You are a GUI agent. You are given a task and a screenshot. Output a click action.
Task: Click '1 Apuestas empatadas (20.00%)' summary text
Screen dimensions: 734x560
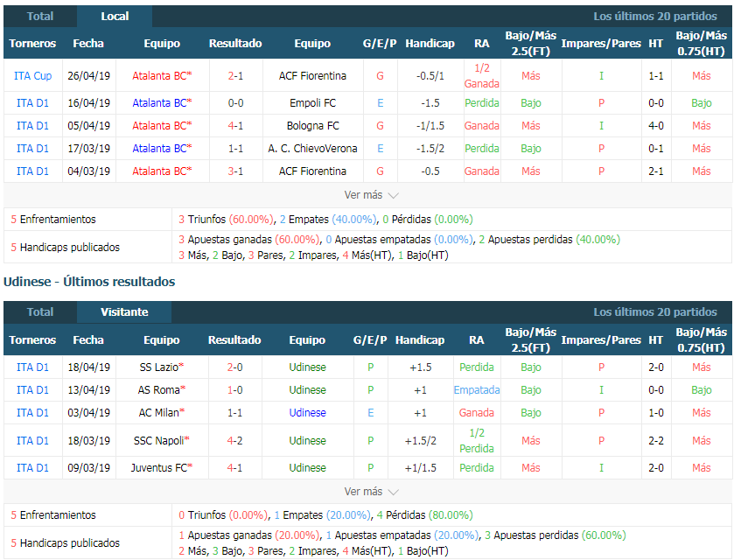click(402, 535)
